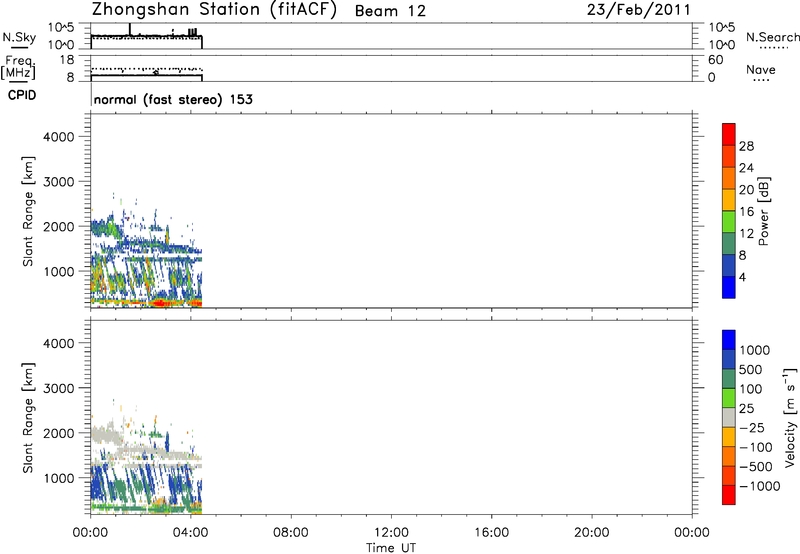Click the "Power [dB]" colorbar title
Viewport: 800px width, 554px height.
tap(764, 211)
